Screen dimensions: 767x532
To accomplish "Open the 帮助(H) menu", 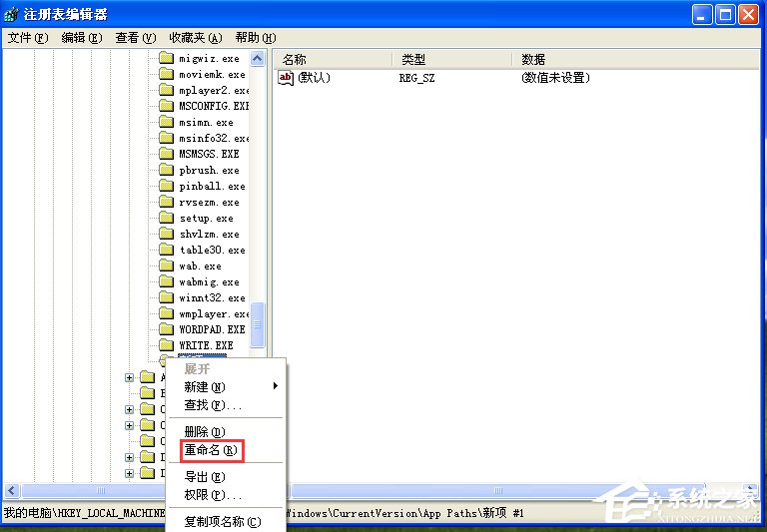I will pyautogui.click(x=256, y=38).
